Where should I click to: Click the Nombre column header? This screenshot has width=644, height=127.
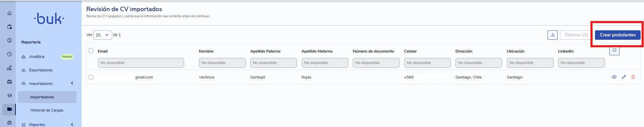point(206,51)
